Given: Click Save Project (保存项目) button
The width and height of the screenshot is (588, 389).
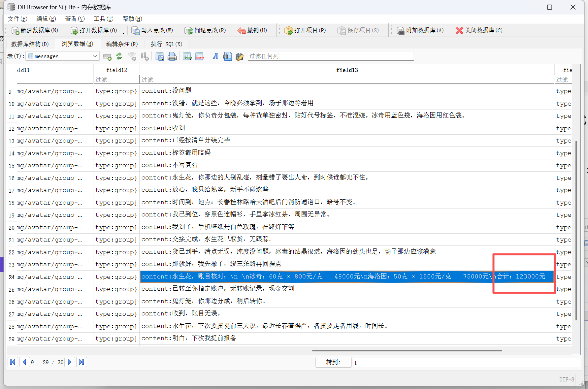Looking at the screenshot, I should pos(358,30).
